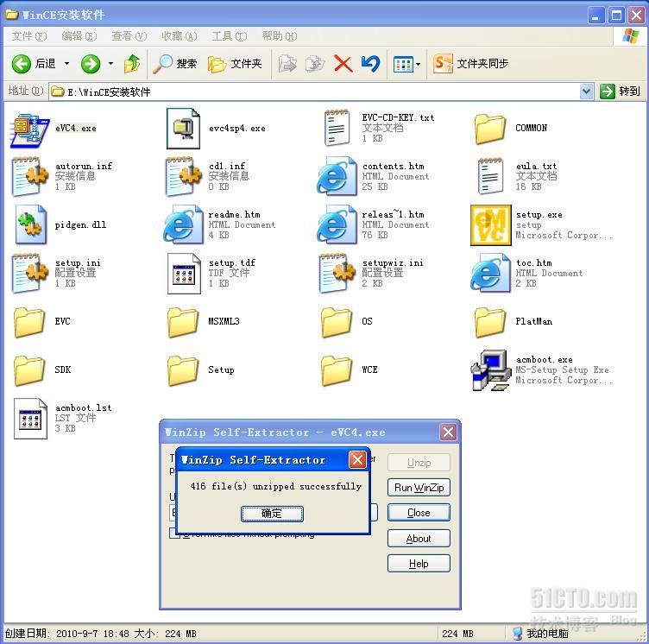Show the Folders (文件夹) pane

[x=235, y=64]
